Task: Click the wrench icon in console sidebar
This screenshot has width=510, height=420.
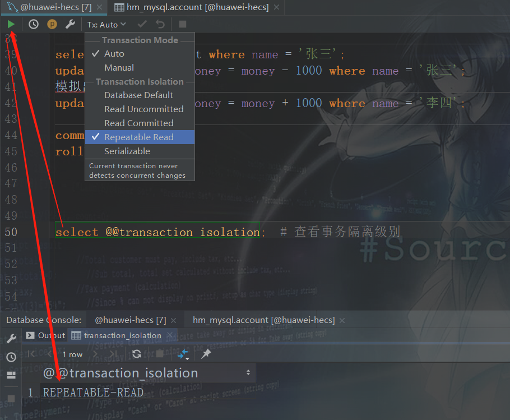Action: point(11,339)
